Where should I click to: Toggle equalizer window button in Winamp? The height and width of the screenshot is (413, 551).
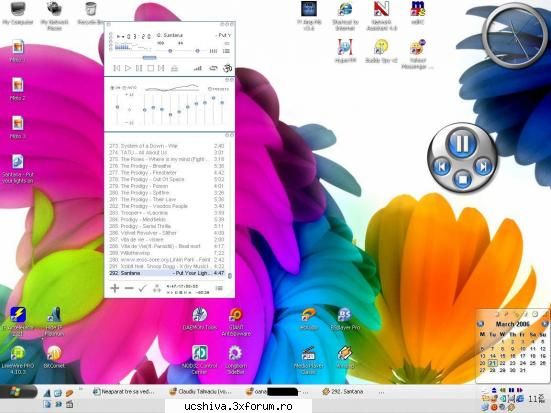point(213,51)
